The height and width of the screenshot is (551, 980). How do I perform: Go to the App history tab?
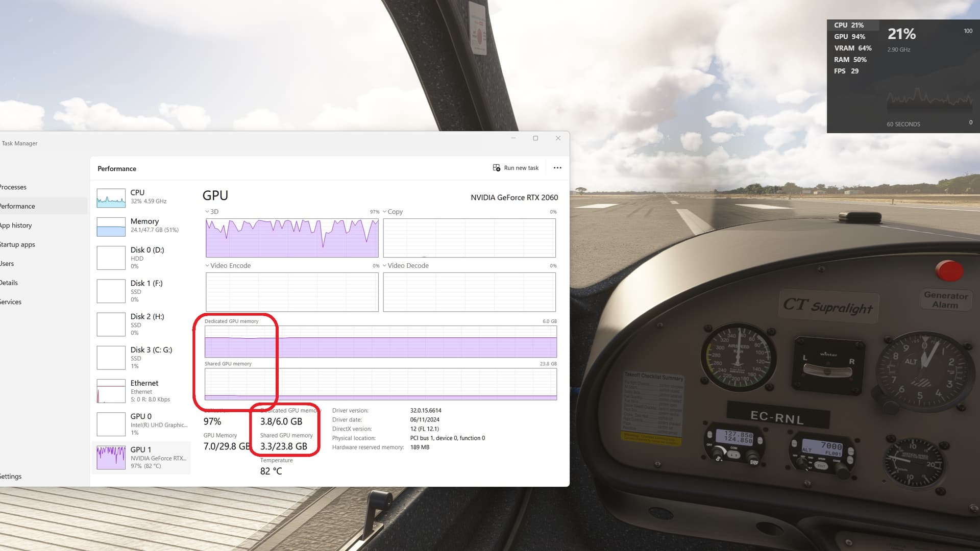[15, 226]
